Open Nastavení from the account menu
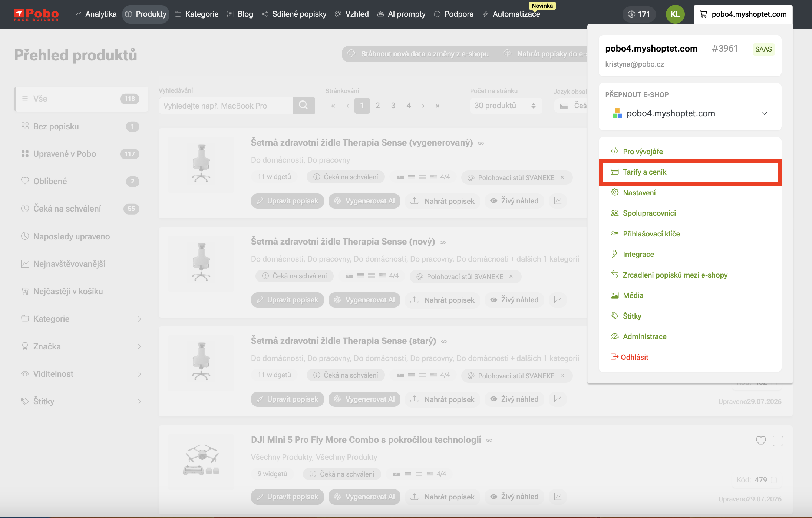Viewport: 812px width, 518px height. click(x=633, y=193)
